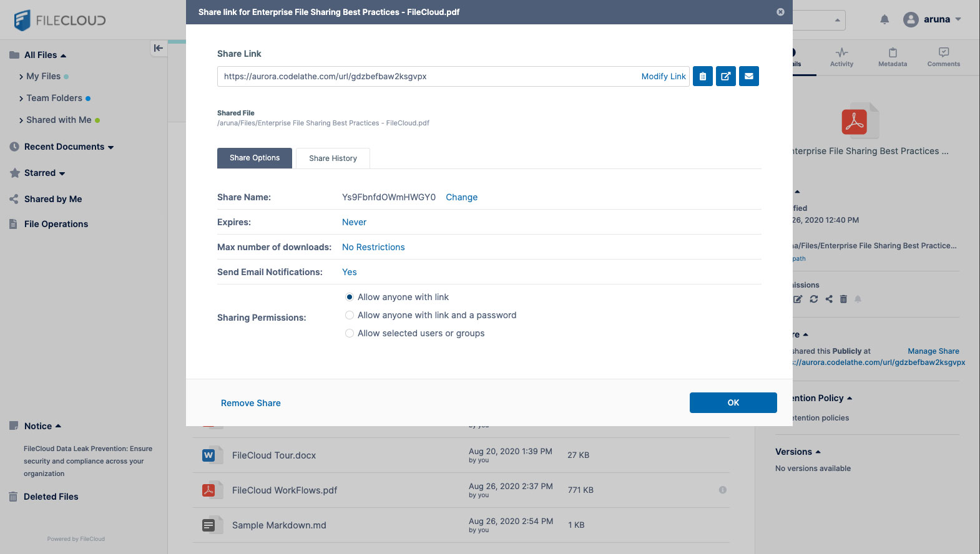Click Remove Share link
The width and height of the screenshot is (980, 554).
tap(251, 403)
